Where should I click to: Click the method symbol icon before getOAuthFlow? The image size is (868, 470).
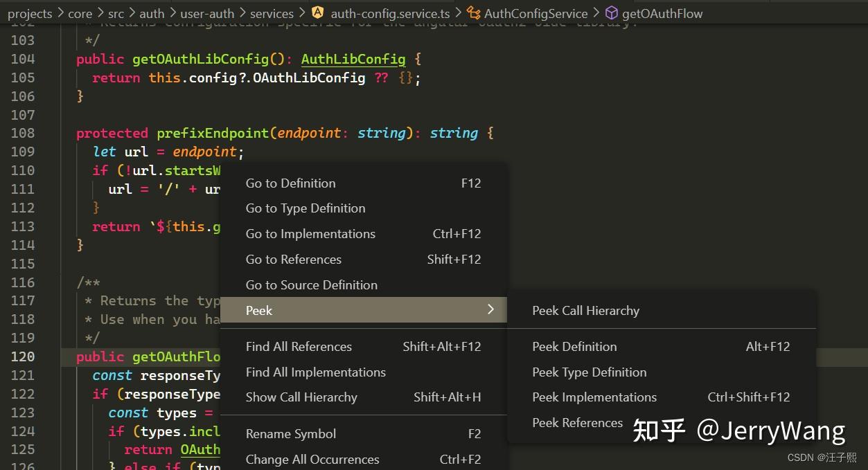(611, 12)
